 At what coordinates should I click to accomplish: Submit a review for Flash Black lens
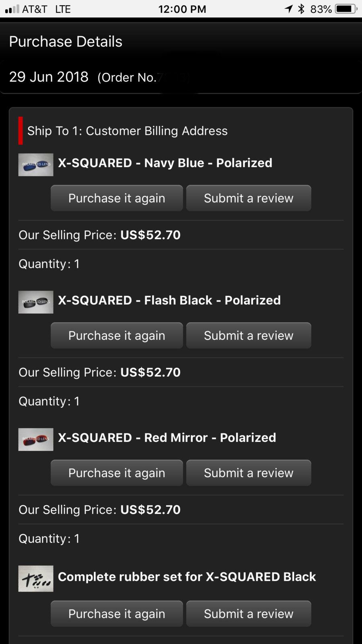tap(249, 335)
